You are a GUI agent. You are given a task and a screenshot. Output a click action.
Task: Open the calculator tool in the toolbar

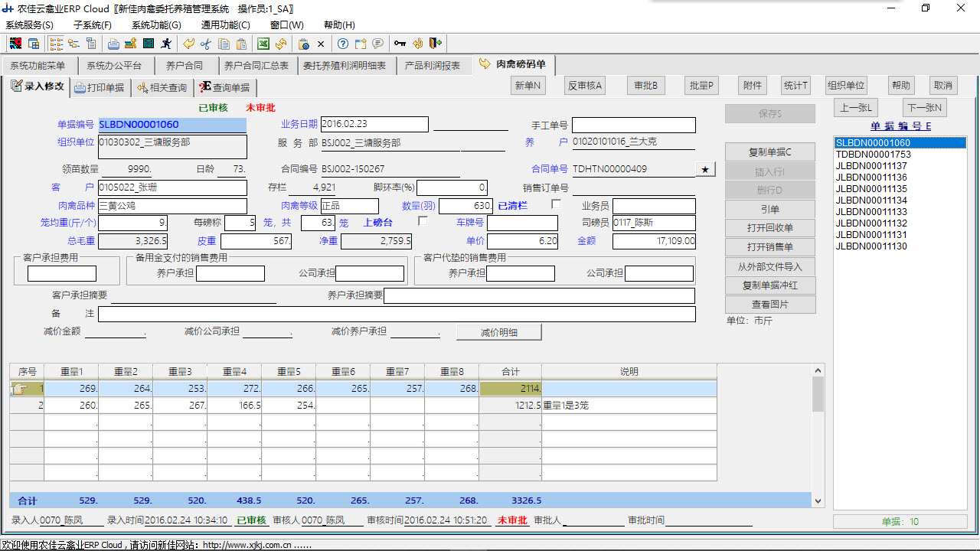(x=149, y=44)
